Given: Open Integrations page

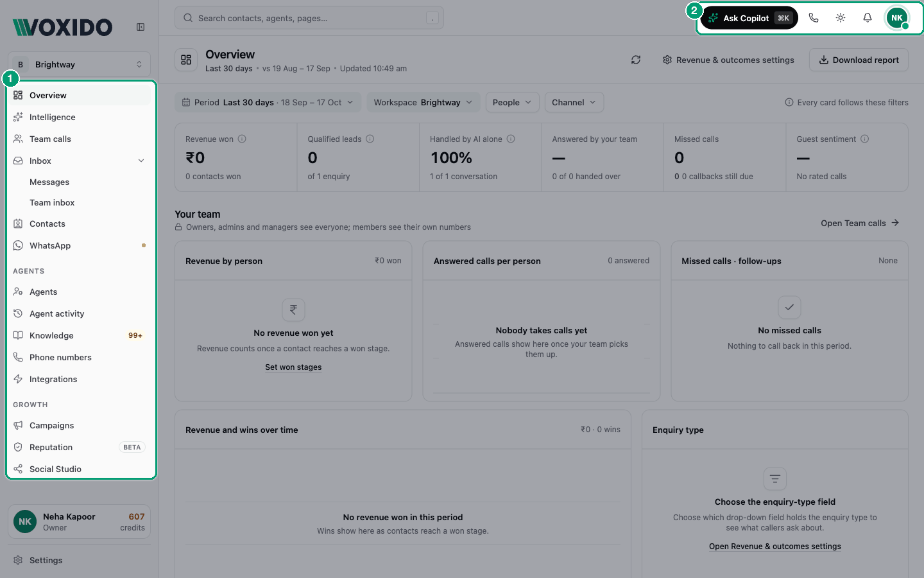Looking at the screenshot, I should (80, 379).
